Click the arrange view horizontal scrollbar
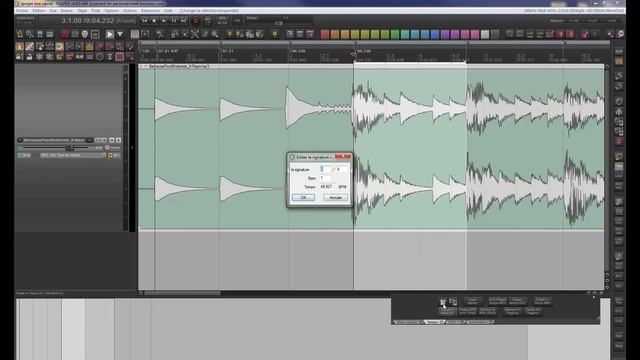640x360 pixels. tap(182, 293)
